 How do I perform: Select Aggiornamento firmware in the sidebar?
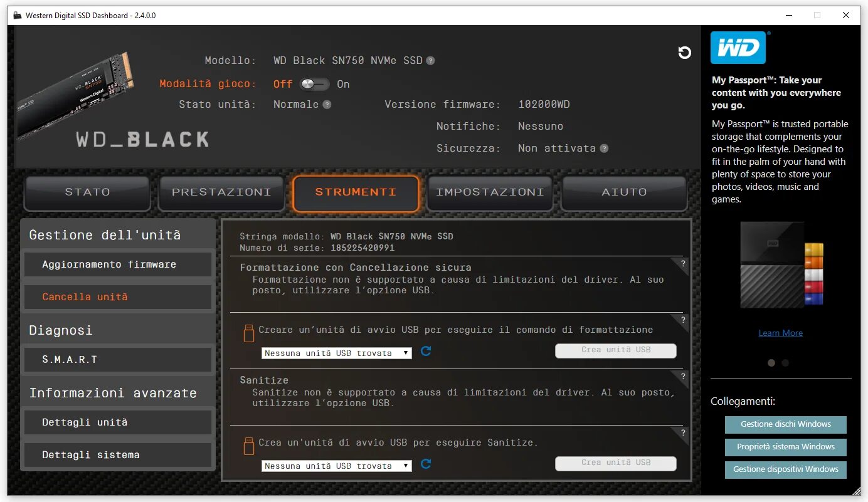pos(118,264)
